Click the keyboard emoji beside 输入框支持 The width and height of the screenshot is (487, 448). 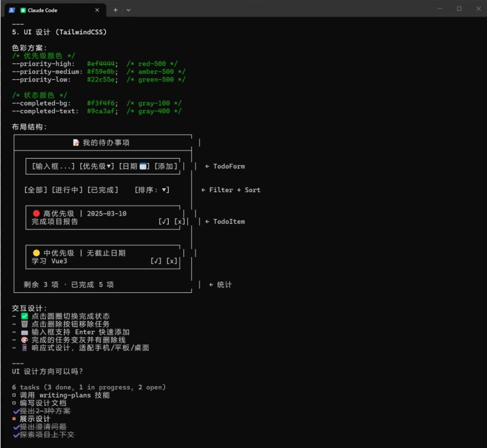24,332
